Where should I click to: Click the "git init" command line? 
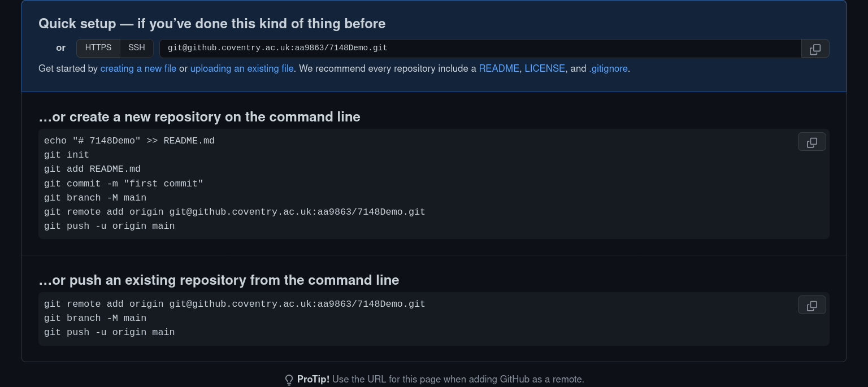click(67, 155)
